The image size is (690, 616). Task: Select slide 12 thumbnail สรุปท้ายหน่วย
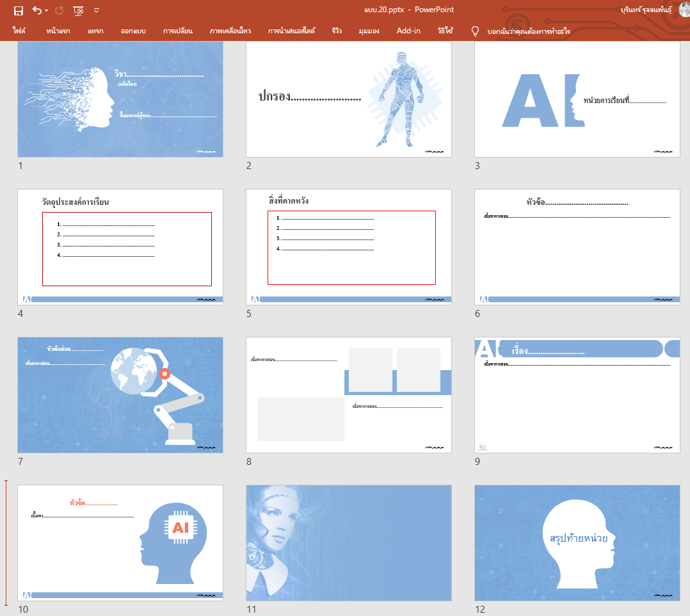pyautogui.click(x=577, y=543)
